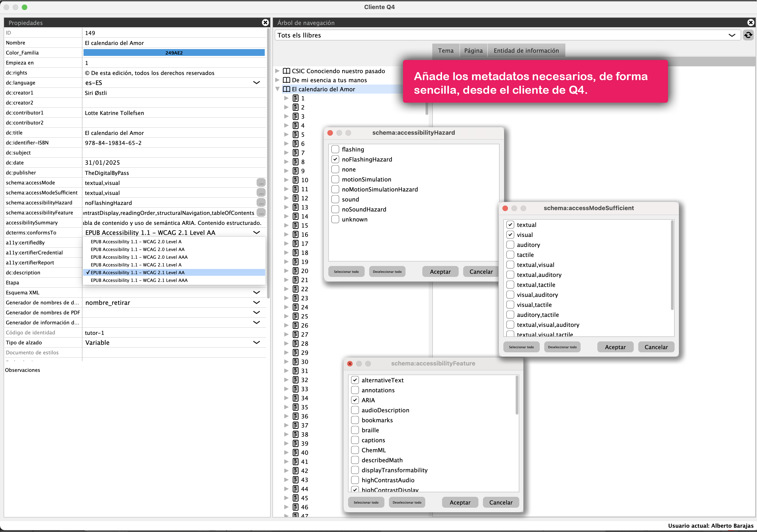Click the refresh navigation tree icon
This screenshot has height=532, width=757.
tap(748, 35)
